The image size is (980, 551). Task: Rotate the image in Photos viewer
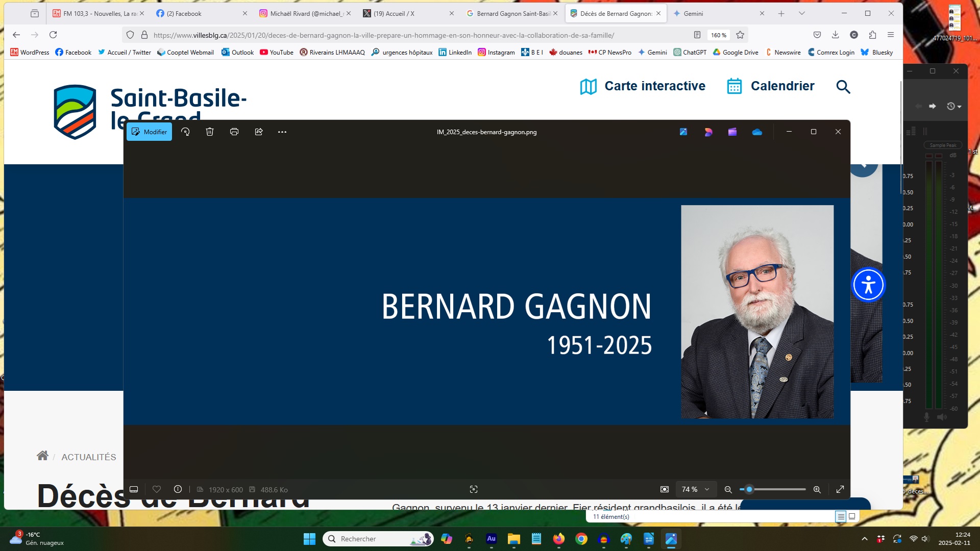pos(185,132)
